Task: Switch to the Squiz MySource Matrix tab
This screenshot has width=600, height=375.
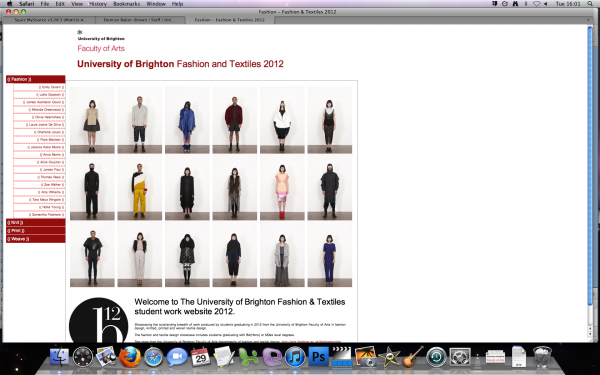Action: tap(49, 20)
